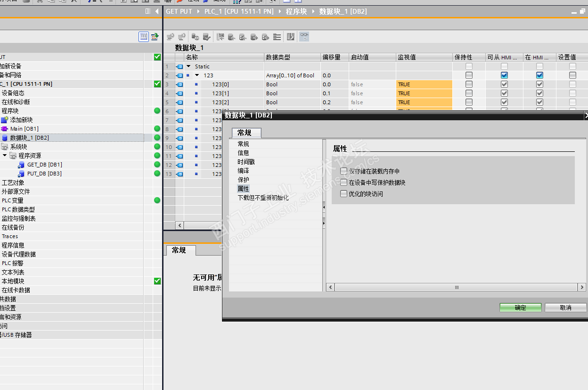This screenshot has height=390, width=588.
Task: Click the dialog scrollbar right arrow
Action: tap(582, 287)
